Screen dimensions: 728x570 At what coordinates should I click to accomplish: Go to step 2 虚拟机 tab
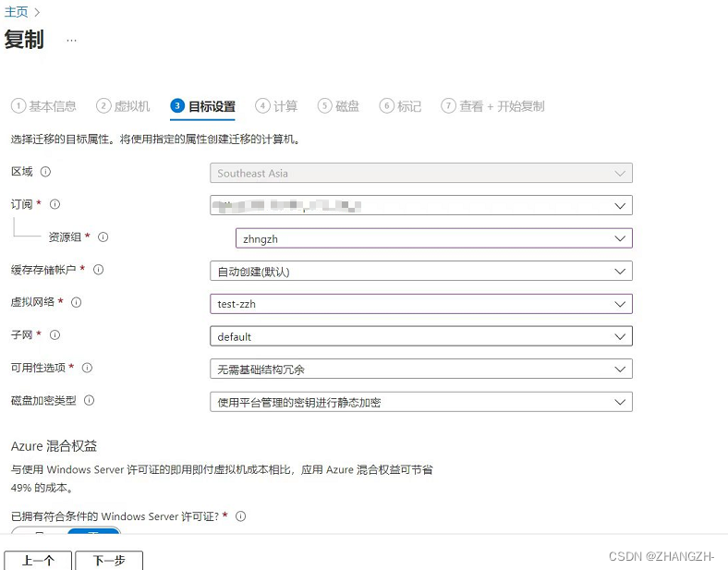click(123, 106)
